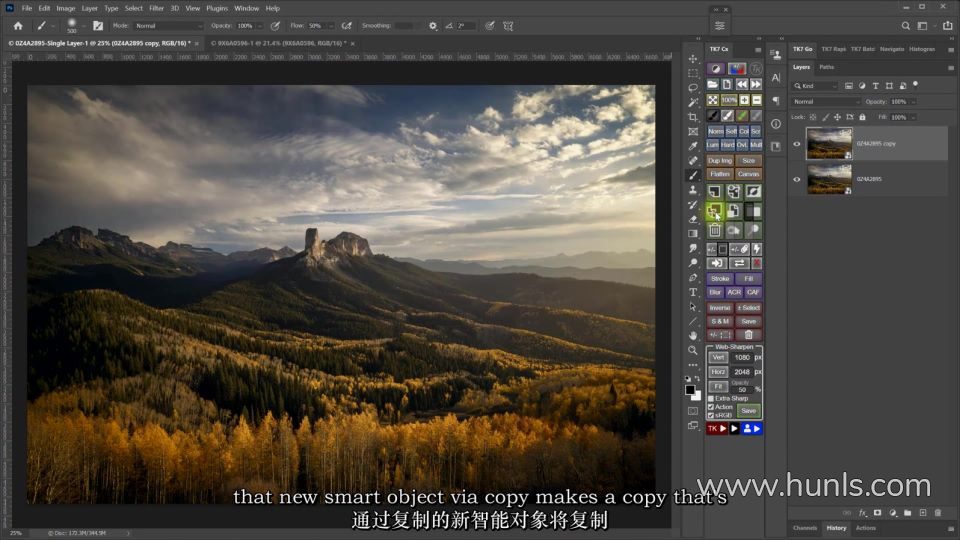Open the Select menu

(x=133, y=9)
